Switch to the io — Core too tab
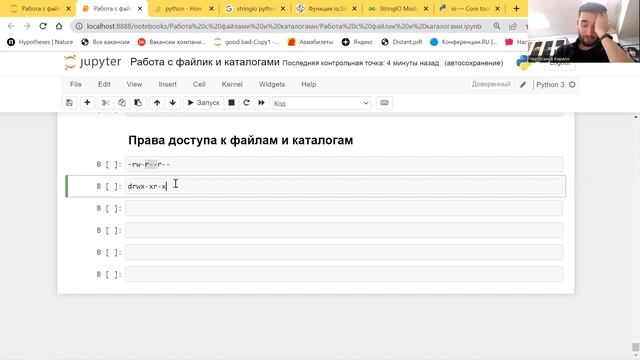 click(469, 9)
